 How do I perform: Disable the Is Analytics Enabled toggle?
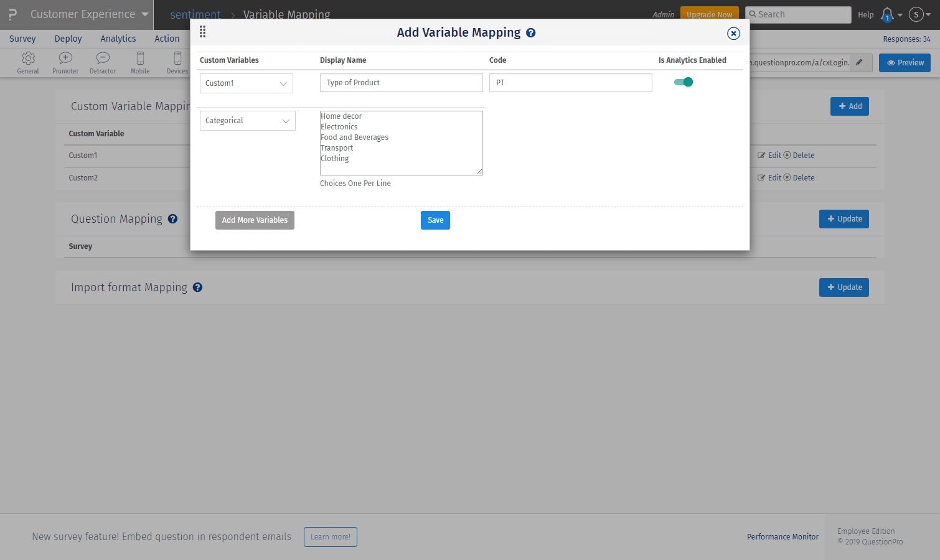click(684, 82)
